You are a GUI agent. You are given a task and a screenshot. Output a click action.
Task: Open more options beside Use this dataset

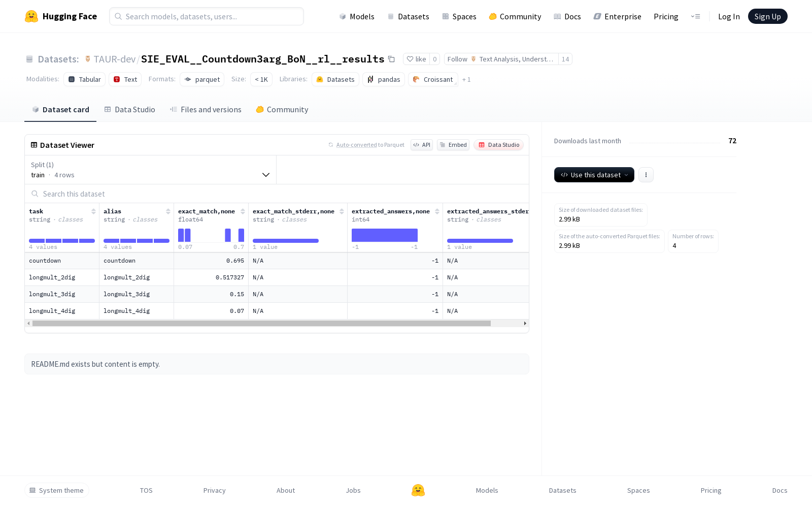coord(646,175)
